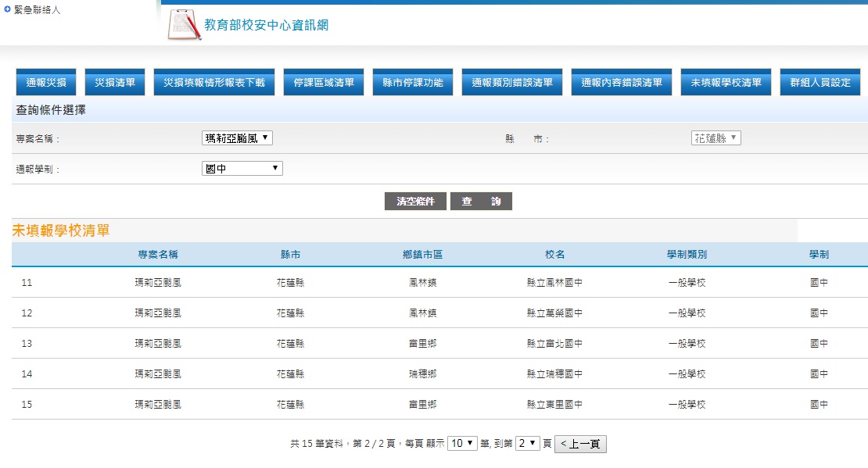Open the page number dropdown showing 2

click(528, 444)
